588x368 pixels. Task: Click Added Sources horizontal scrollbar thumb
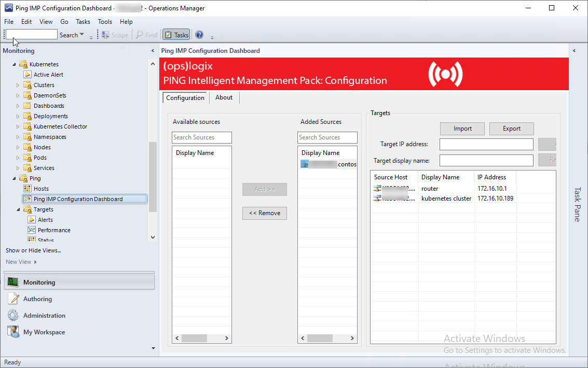(320, 338)
